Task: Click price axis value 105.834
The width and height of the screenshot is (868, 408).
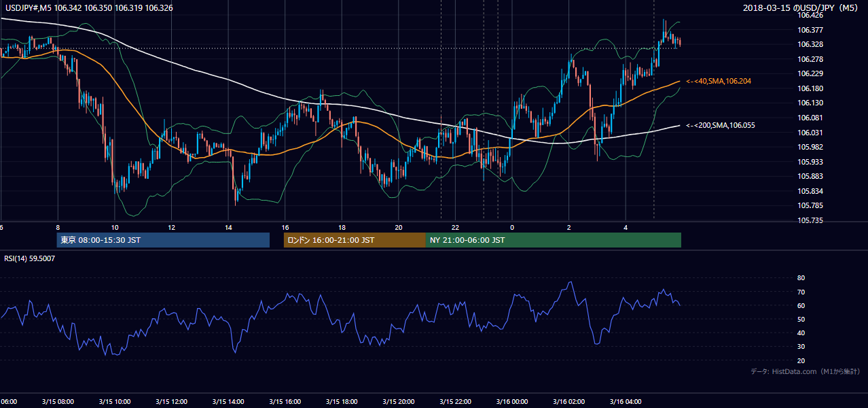Action: pos(810,191)
